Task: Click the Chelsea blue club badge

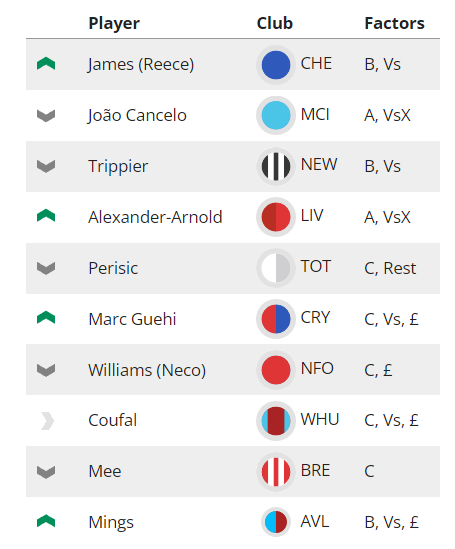Action: [276, 64]
